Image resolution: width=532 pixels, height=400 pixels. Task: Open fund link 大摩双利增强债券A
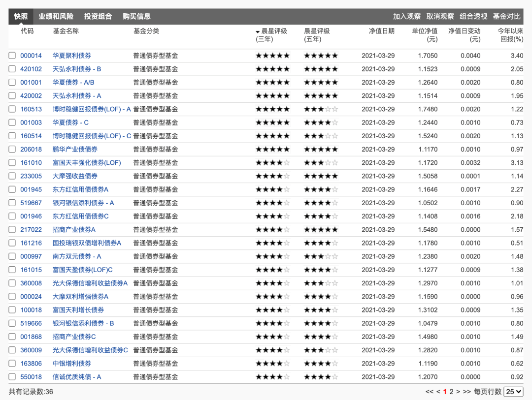80,297
